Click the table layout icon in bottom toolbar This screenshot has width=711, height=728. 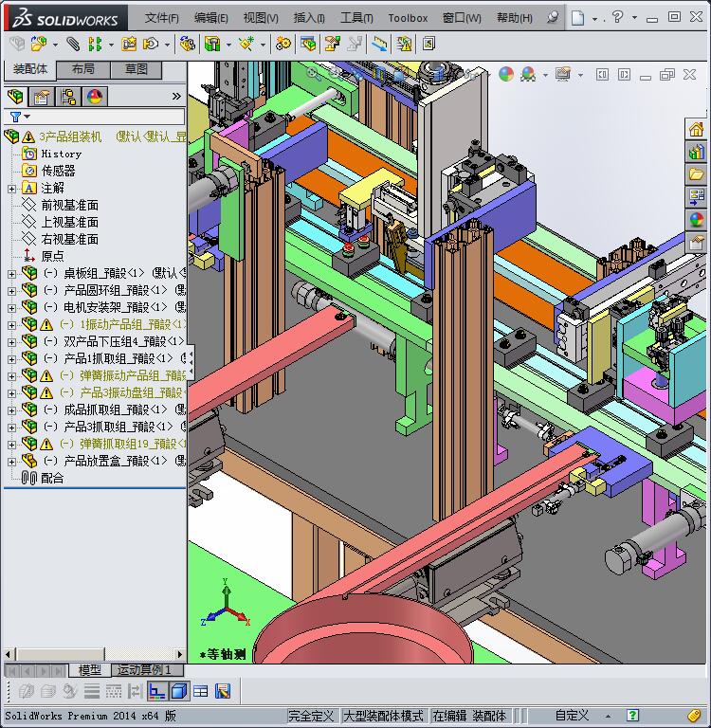[201, 691]
